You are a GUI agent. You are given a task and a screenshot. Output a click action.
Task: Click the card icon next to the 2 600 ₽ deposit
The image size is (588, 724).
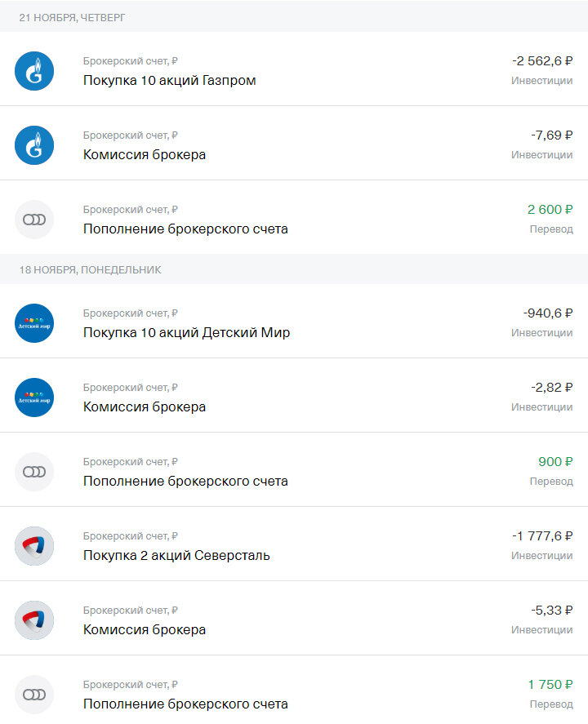pyautogui.click(x=34, y=220)
